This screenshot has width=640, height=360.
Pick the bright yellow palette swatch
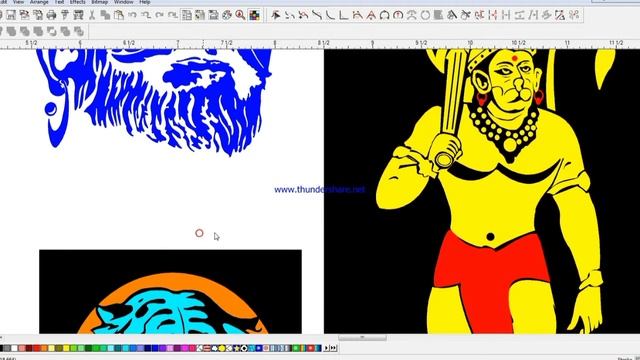pos(66,348)
